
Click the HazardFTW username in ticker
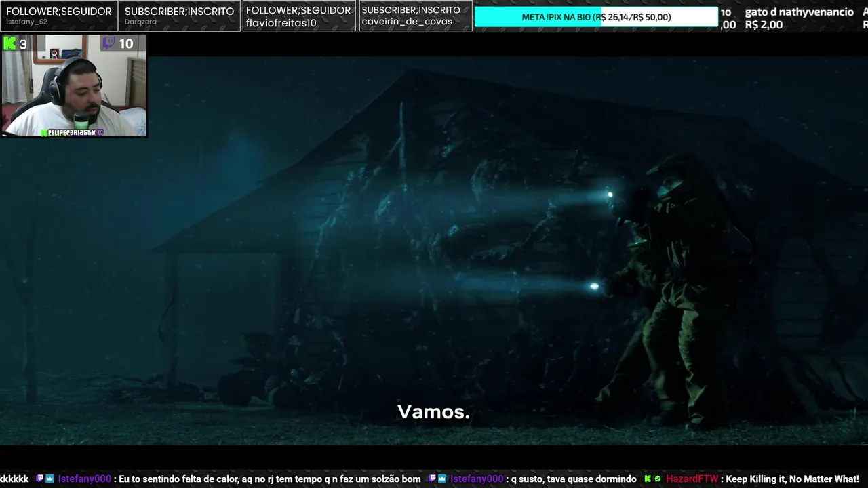[692, 479]
